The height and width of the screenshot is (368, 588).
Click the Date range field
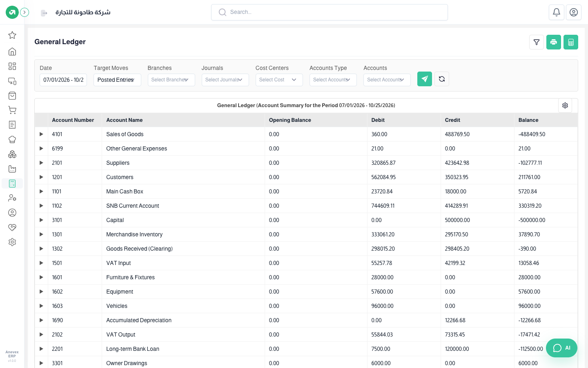[63, 80]
